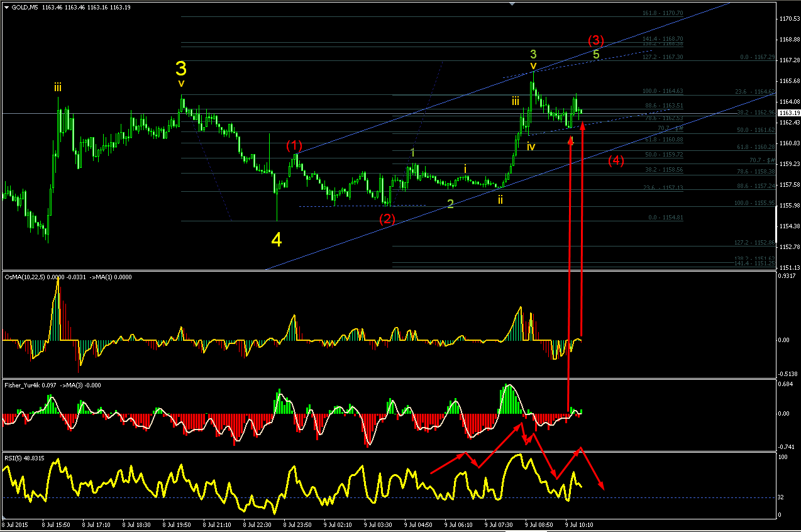
Task: Select the '161.8 - 1170.70' Fibonacci label
Action: (x=662, y=13)
